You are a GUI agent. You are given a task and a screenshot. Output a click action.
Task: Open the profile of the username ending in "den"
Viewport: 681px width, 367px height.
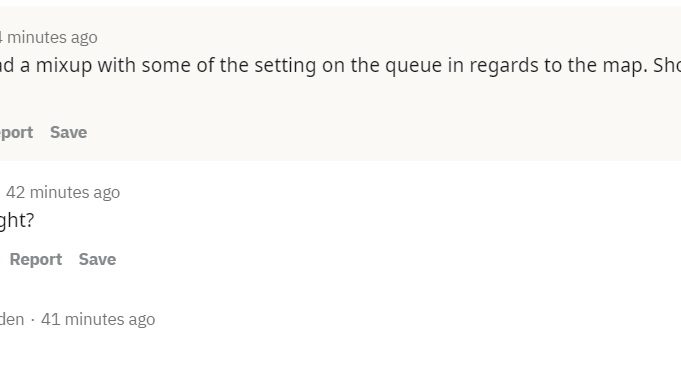click(12, 319)
